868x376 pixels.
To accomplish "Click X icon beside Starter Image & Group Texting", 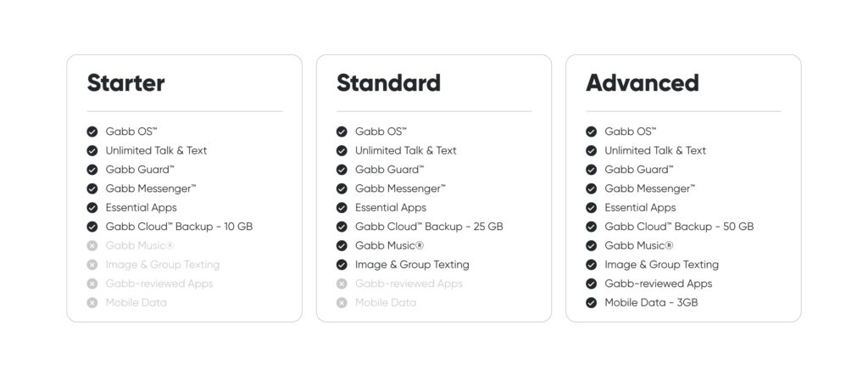I will pos(92,265).
